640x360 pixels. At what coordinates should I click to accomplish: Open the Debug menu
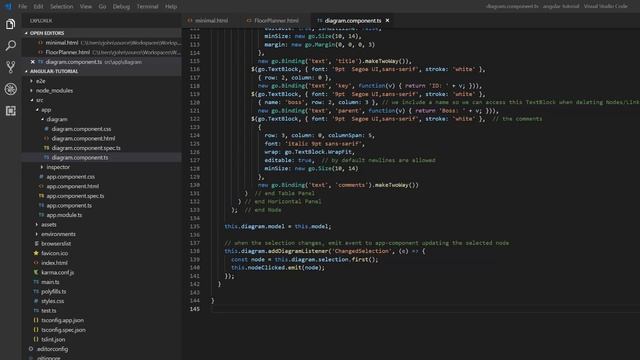(x=121, y=7)
